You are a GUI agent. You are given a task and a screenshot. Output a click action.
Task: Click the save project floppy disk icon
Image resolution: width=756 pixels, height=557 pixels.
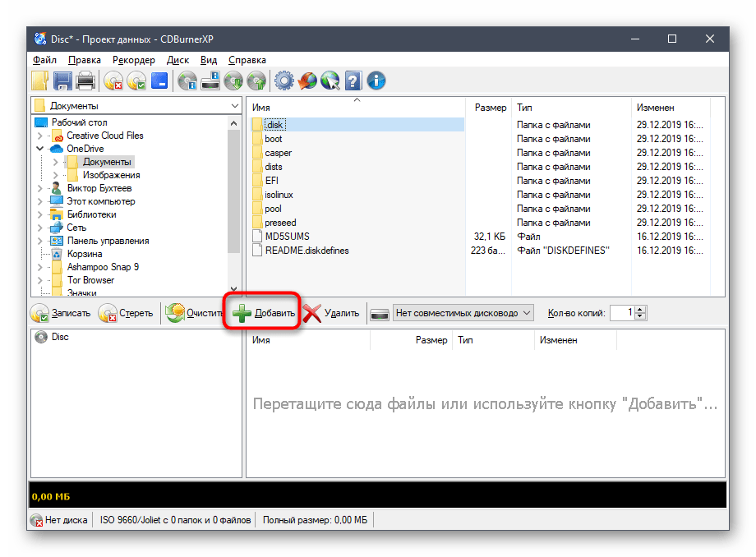(62, 81)
